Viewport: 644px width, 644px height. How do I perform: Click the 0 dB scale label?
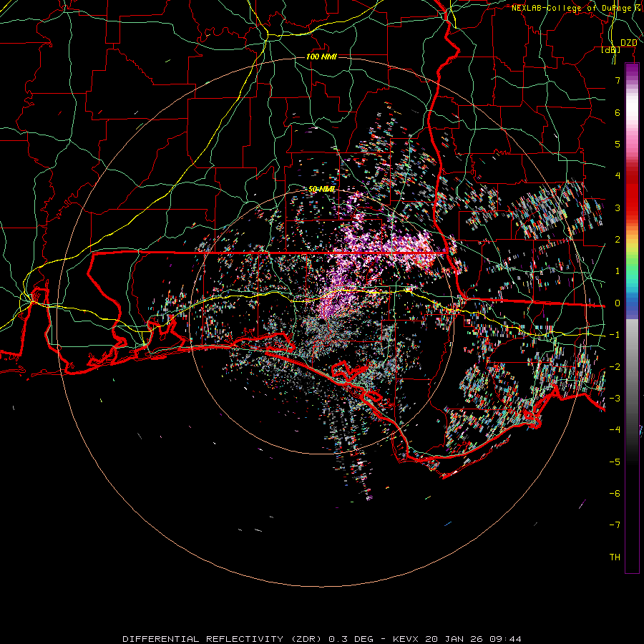[x=618, y=303]
